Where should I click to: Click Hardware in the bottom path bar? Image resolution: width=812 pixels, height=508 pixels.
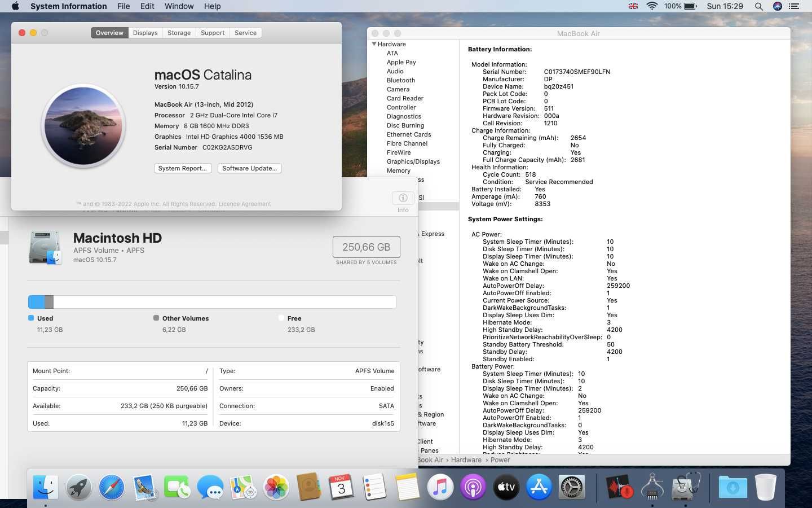(466, 460)
